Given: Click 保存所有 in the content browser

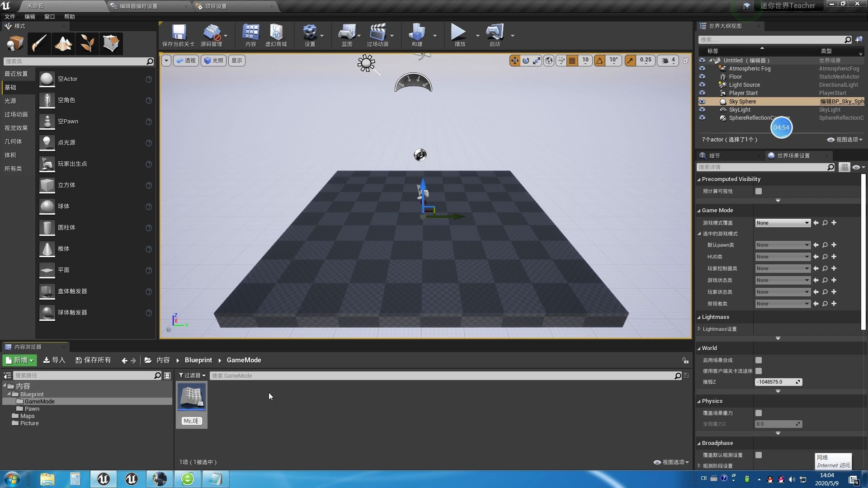Looking at the screenshot, I should point(93,360).
